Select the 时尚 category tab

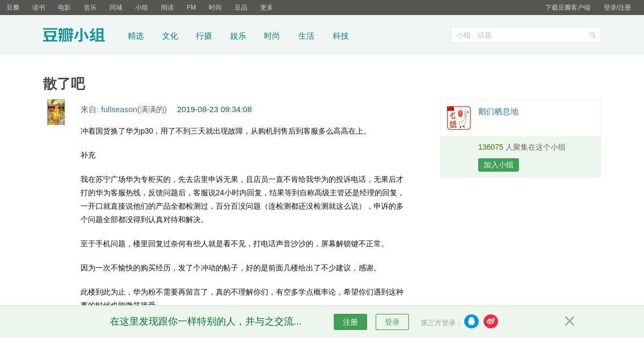(272, 36)
